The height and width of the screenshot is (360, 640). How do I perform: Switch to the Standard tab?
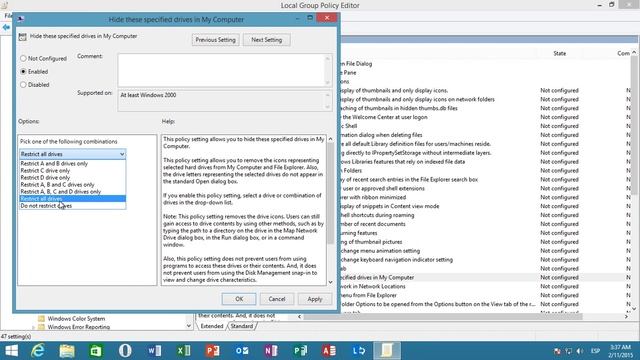(242, 326)
